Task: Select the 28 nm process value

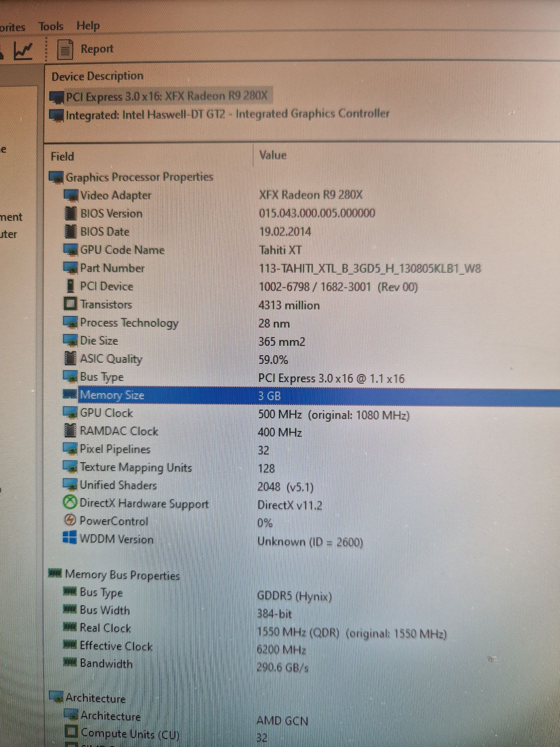Action: point(274,323)
